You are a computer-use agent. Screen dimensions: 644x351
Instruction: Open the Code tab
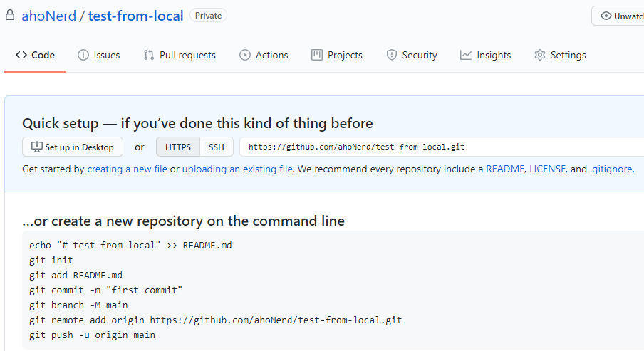(35, 55)
